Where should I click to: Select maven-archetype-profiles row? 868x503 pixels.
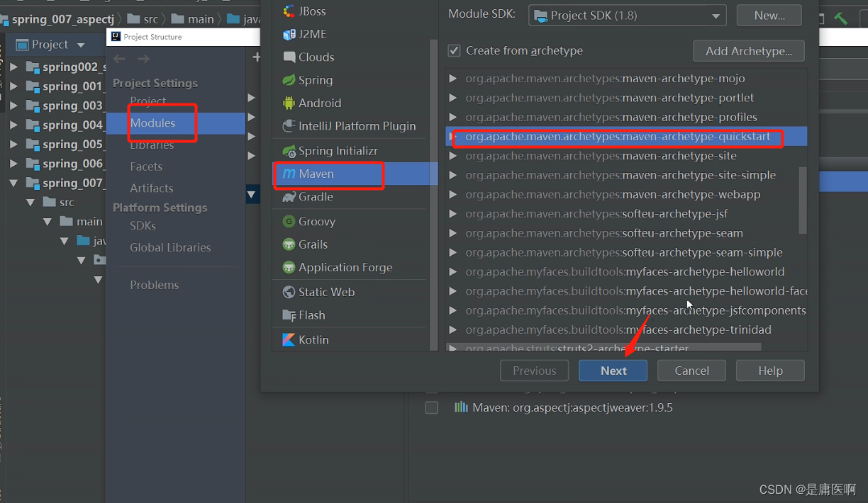click(626, 117)
